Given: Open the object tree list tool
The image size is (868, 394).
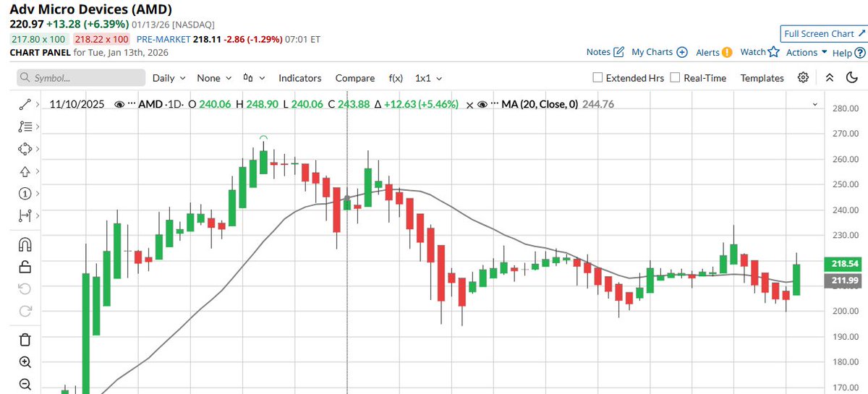Looking at the screenshot, I should click(x=25, y=127).
